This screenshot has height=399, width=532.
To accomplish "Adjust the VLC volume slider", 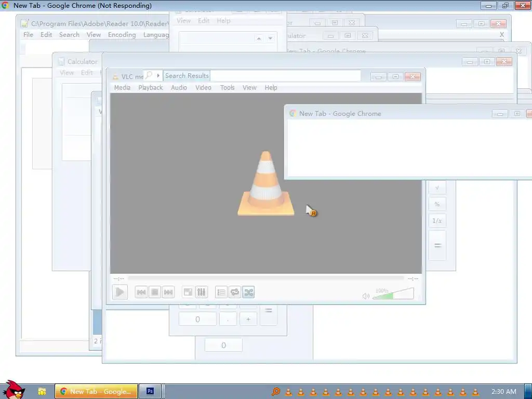I will click(393, 294).
